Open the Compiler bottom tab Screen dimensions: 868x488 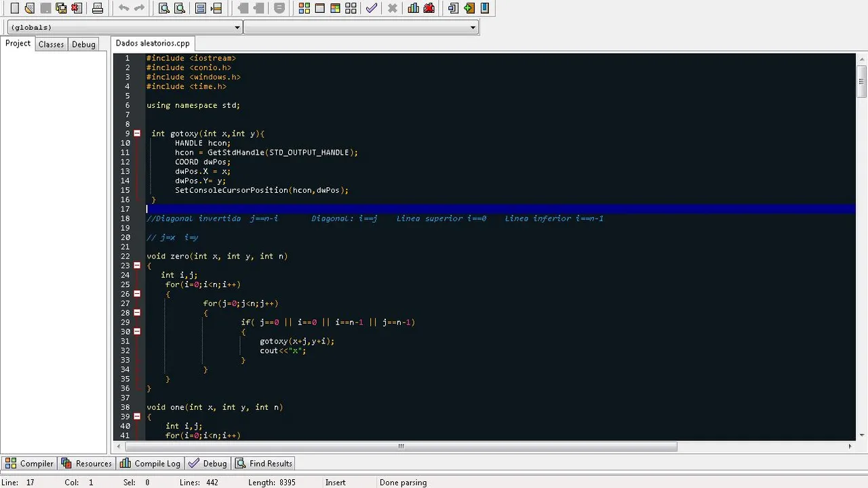(x=29, y=464)
